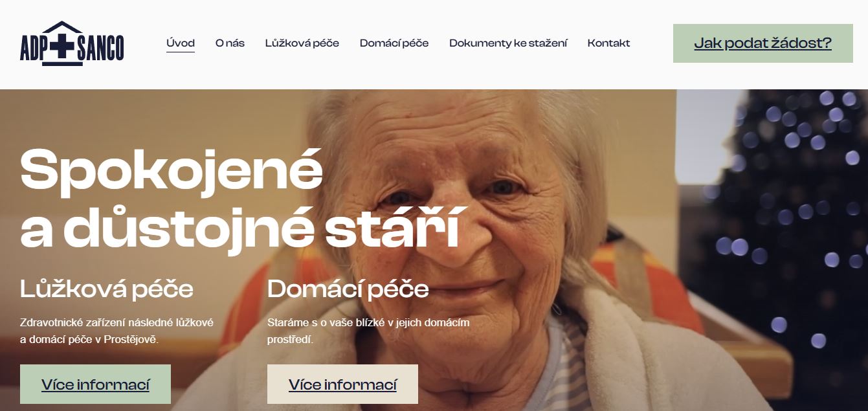The height and width of the screenshot is (411, 868).
Task: Open the Úvod menu item
Action: 181,43
